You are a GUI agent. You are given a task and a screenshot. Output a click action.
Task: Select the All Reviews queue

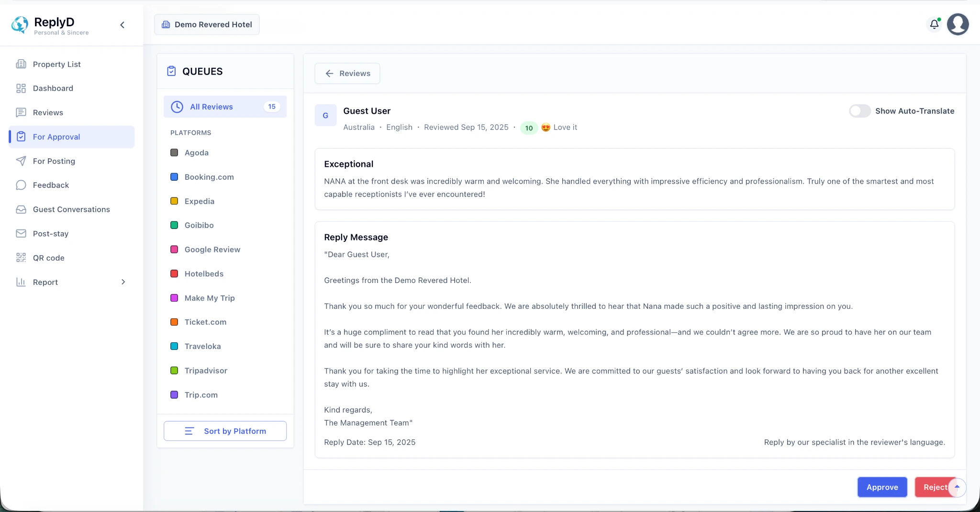coord(225,107)
